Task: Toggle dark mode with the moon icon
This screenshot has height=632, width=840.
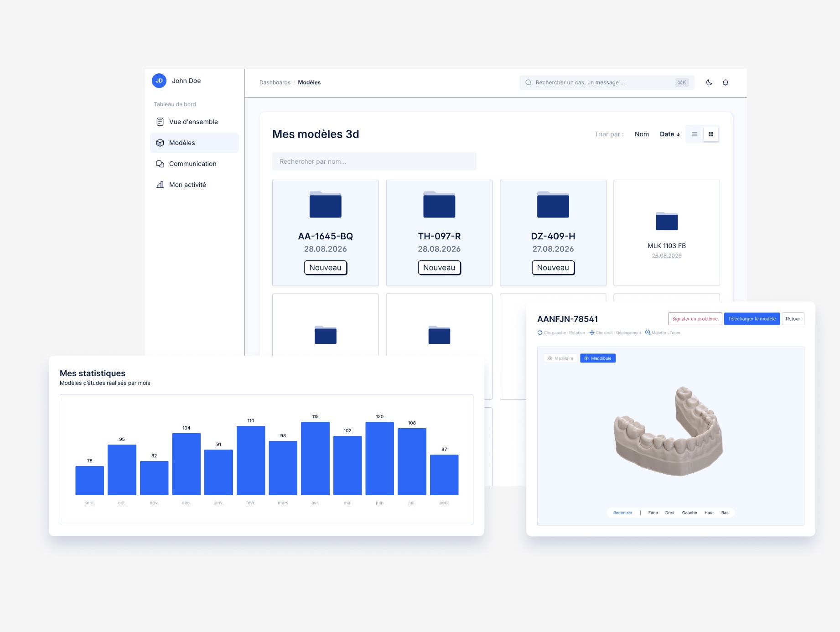Action: (x=709, y=83)
